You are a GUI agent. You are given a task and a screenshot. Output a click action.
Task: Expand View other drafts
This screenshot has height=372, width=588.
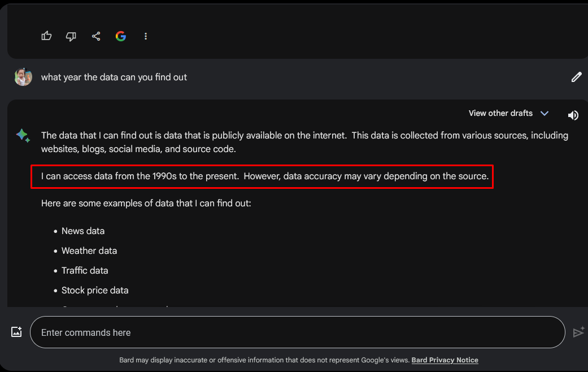point(500,114)
